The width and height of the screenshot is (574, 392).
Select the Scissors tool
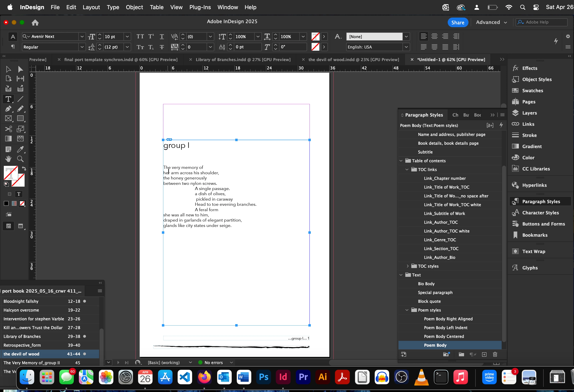8,129
